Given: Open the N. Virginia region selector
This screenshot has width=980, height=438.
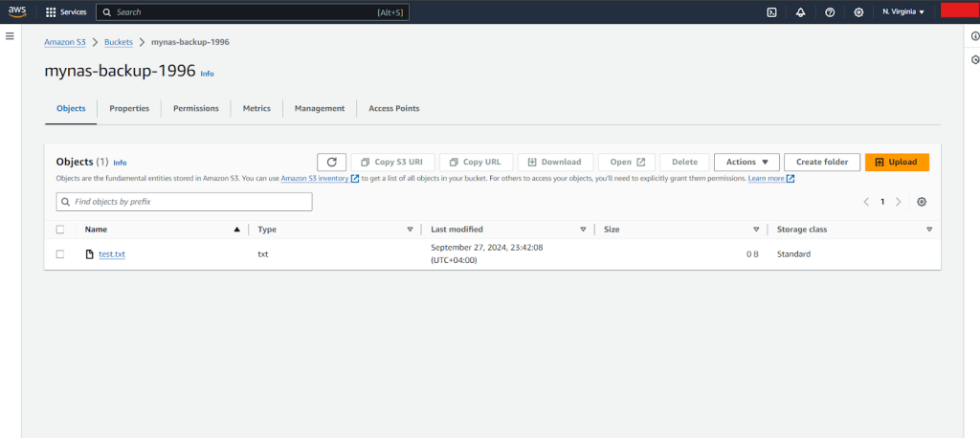Looking at the screenshot, I should [903, 12].
